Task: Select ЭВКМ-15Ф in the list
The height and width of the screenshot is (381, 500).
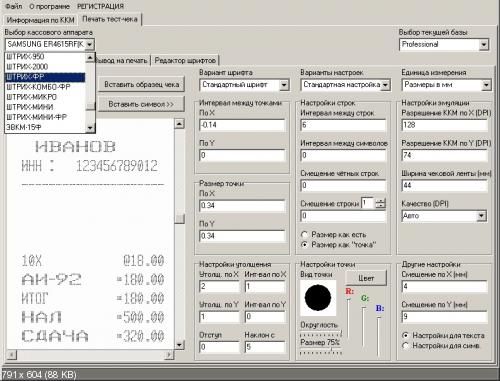Action: pyautogui.click(x=45, y=127)
